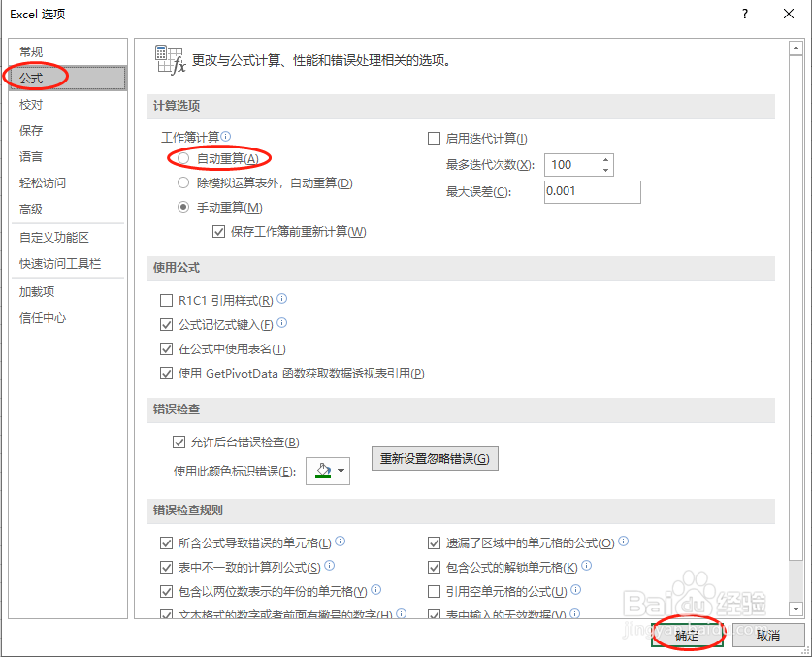The image size is (812, 657).
Task: Toggle 使用 GetPivotData 函数 checkbox
Action: point(166,373)
